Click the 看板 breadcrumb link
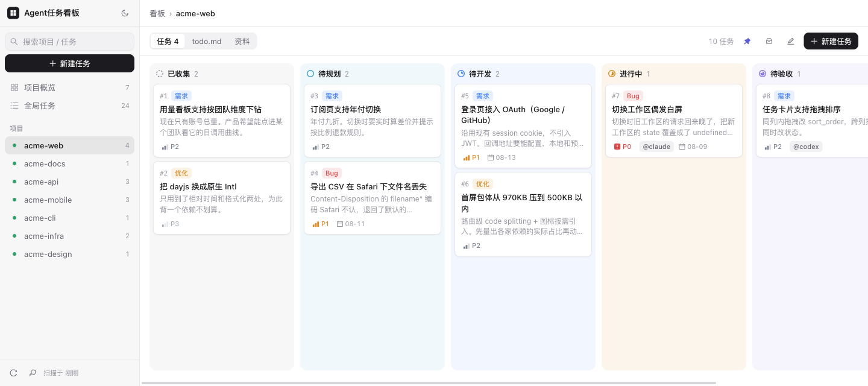The height and width of the screenshot is (386, 868). (x=157, y=13)
